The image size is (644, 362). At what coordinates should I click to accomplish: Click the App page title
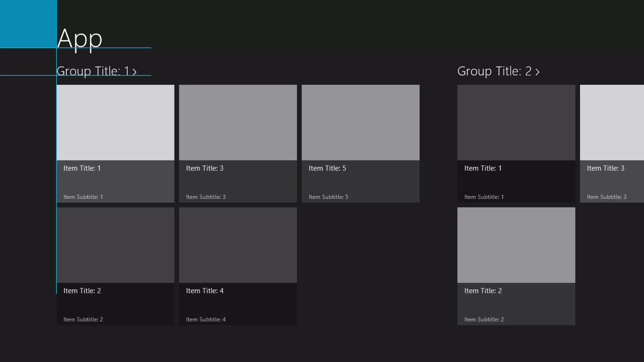click(x=80, y=39)
